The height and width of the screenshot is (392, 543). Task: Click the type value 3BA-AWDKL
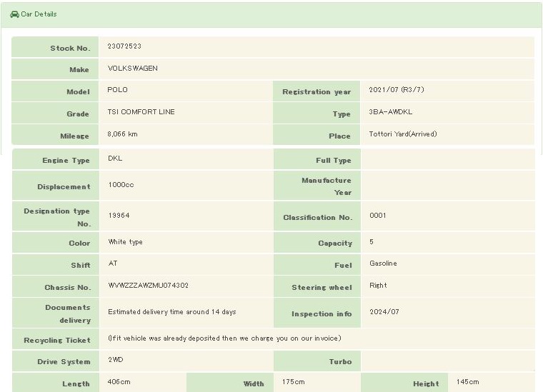point(390,112)
